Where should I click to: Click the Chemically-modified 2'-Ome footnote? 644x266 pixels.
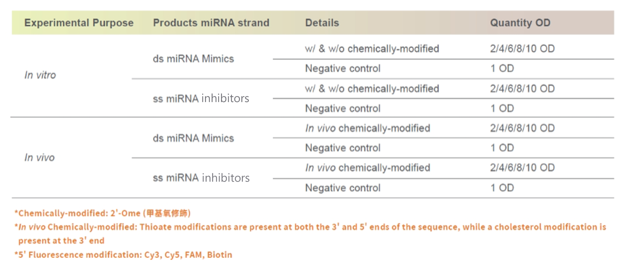point(103,213)
